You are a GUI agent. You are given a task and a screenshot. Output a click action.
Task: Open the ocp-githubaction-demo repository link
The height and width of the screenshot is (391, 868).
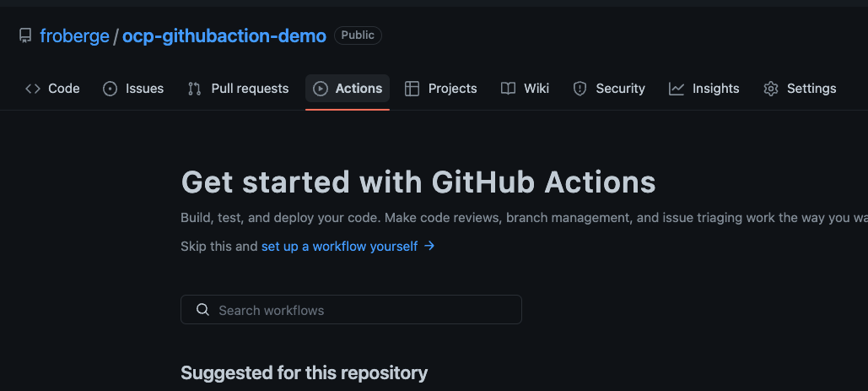point(224,36)
